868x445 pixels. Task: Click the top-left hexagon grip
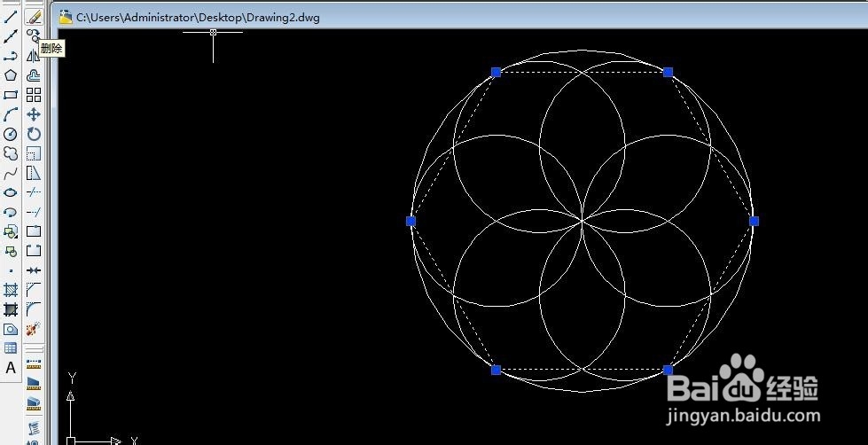(x=496, y=72)
